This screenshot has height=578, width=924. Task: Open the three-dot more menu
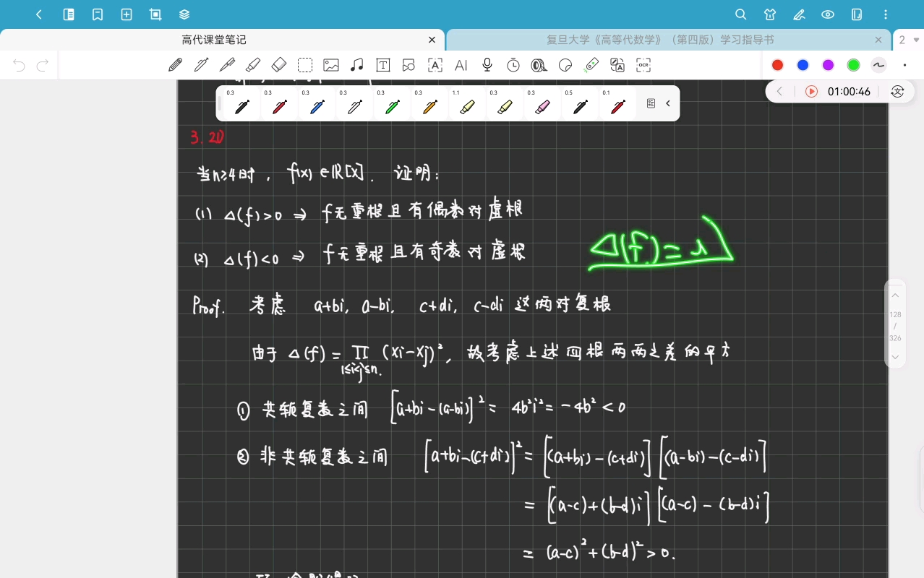click(886, 14)
